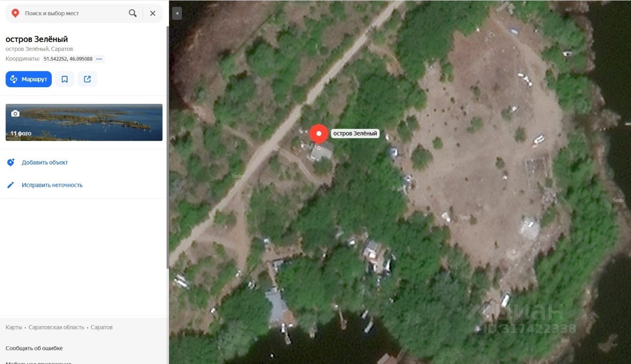This screenshot has width=631, height=364.
Task: Click Сообщить об ошибке link
Action: pyautogui.click(x=34, y=348)
